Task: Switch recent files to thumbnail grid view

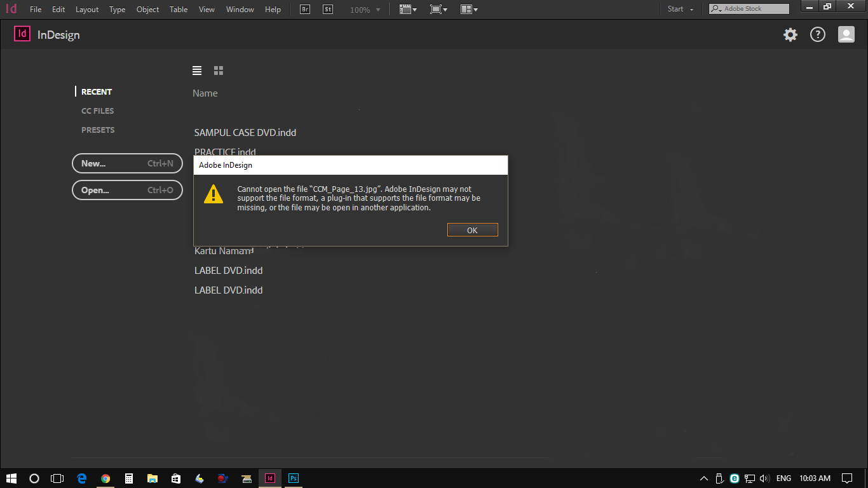Action: click(x=219, y=71)
